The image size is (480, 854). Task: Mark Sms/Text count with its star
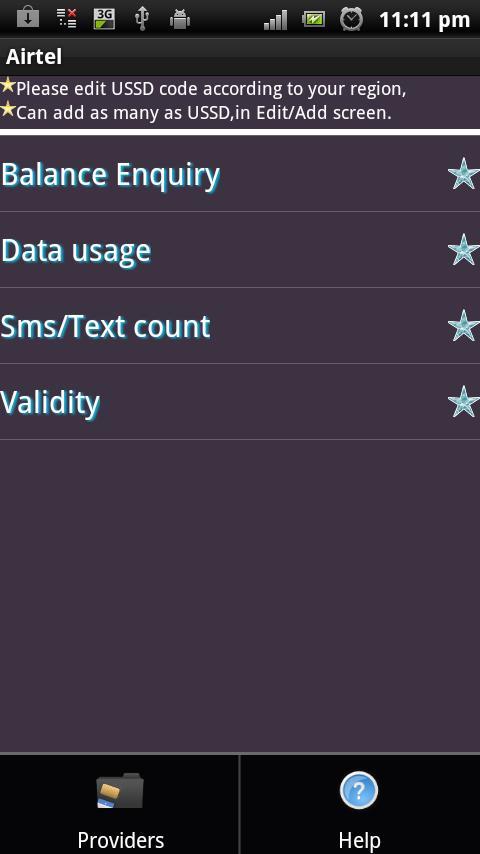click(463, 325)
